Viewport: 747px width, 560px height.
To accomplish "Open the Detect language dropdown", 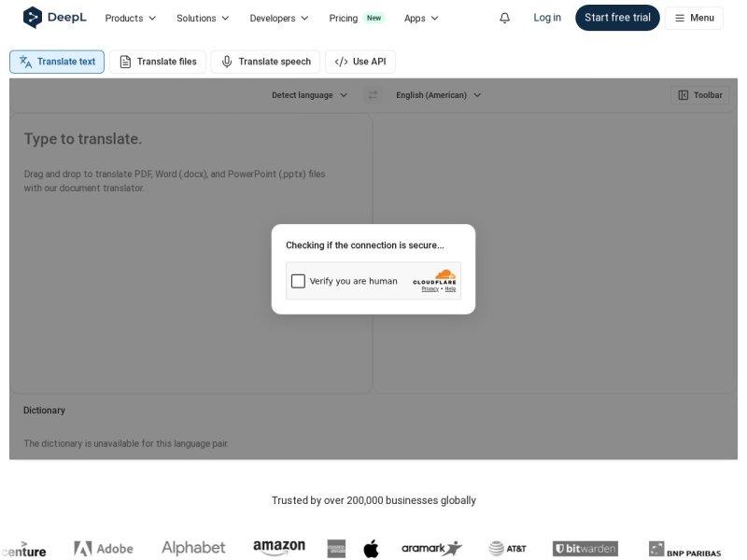I will pos(309,95).
